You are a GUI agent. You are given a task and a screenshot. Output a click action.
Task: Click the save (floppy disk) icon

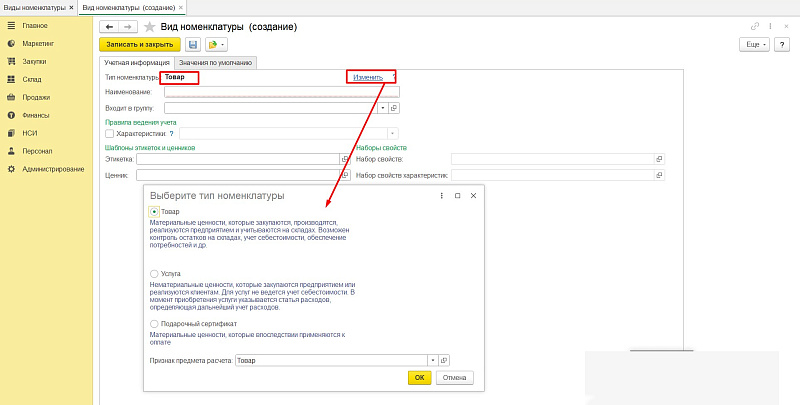pyautogui.click(x=192, y=45)
